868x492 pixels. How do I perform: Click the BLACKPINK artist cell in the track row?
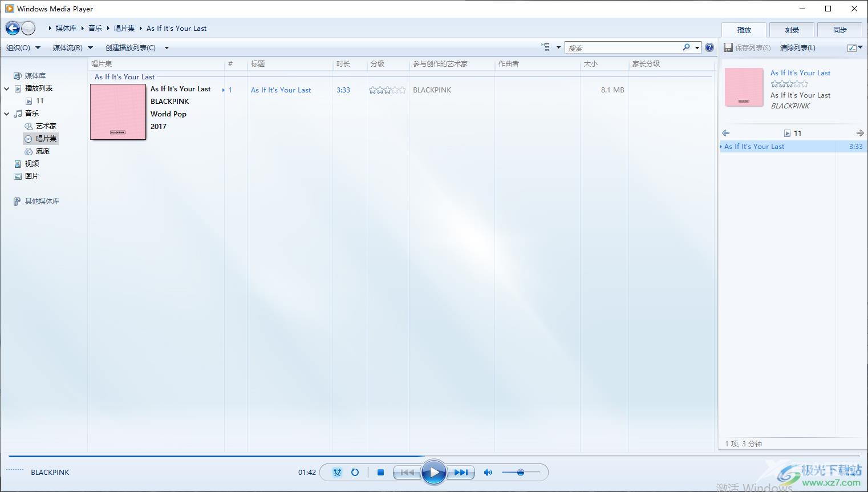tap(432, 90)
